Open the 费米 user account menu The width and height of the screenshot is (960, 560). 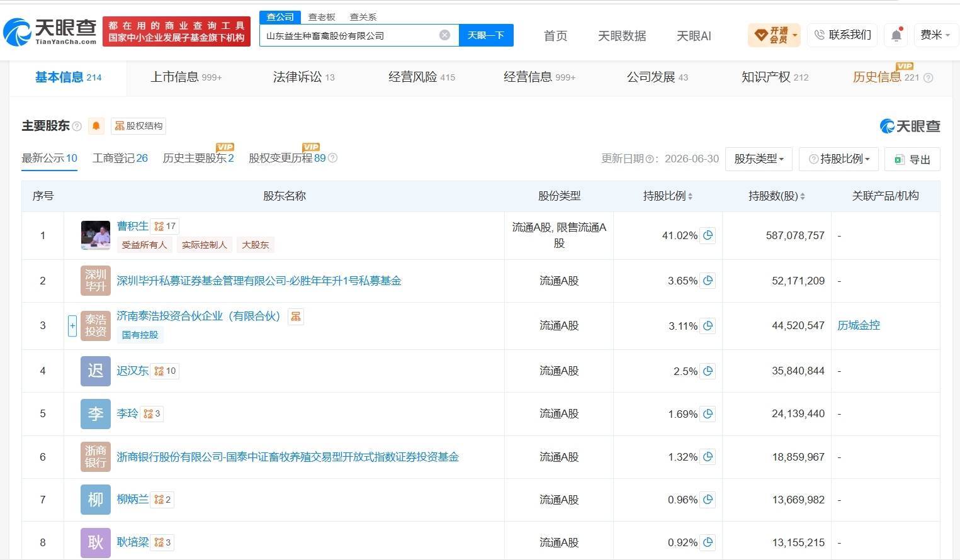(x=935, y=35)
